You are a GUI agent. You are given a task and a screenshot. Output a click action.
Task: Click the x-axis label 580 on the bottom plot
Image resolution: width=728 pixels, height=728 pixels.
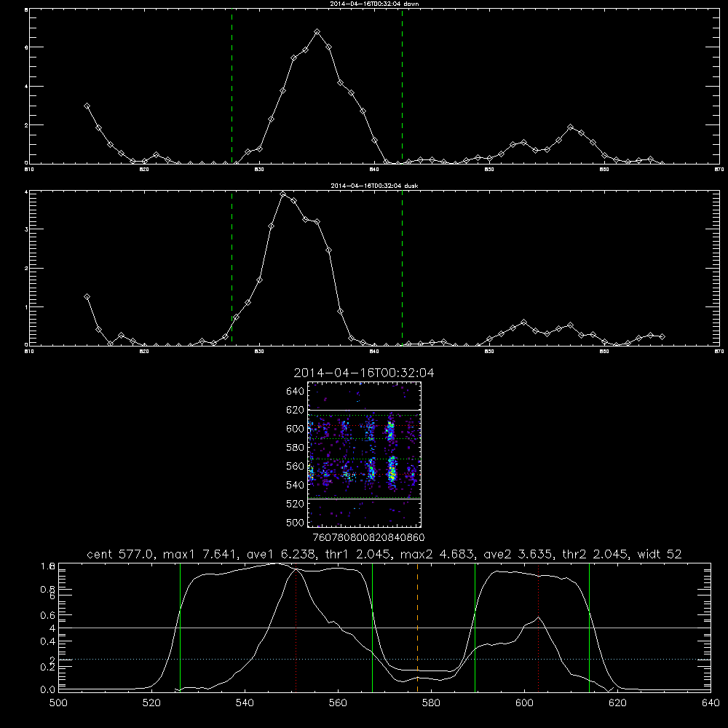[431, 703]
